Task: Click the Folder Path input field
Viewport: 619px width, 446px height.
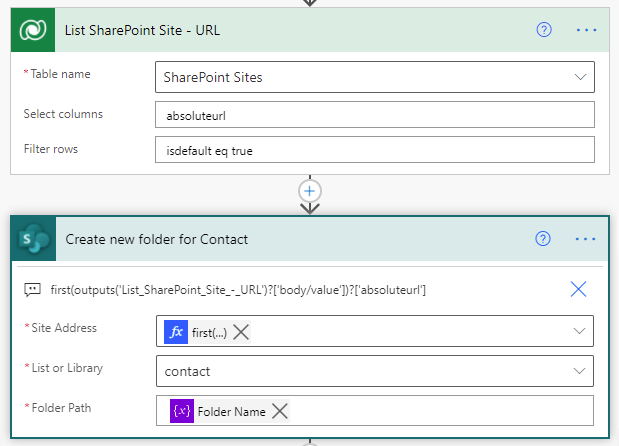Action: 440,411
